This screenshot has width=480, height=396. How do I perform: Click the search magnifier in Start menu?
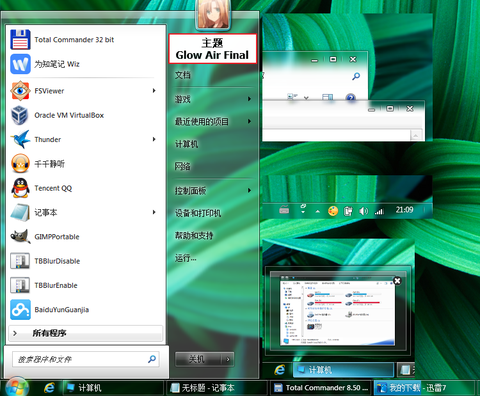click(x=152, y=359)
